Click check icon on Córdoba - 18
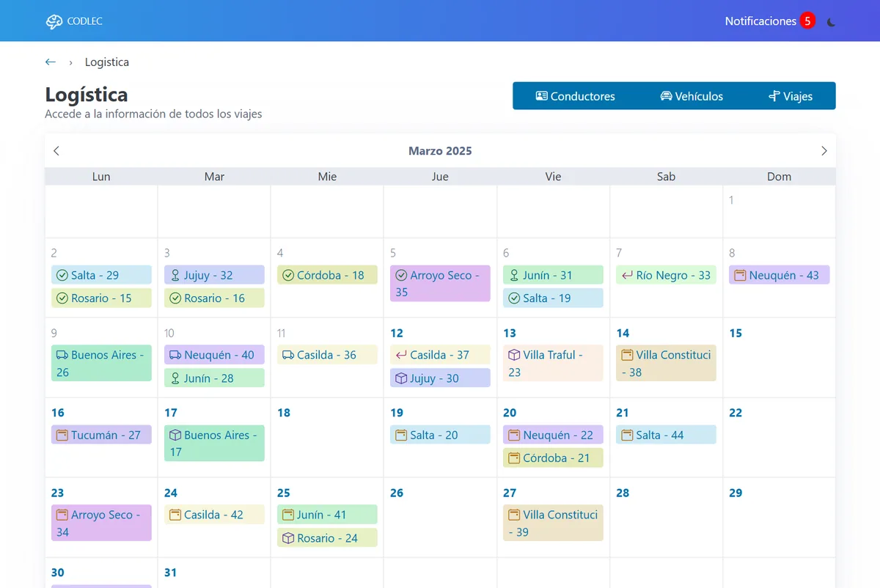880x588 pixels. click(x=288, y=276)
